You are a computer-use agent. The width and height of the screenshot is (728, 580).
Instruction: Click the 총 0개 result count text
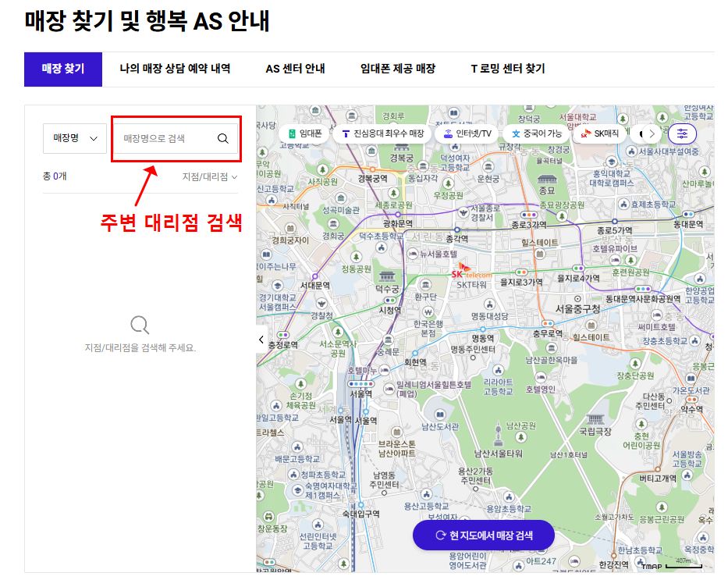55,176
